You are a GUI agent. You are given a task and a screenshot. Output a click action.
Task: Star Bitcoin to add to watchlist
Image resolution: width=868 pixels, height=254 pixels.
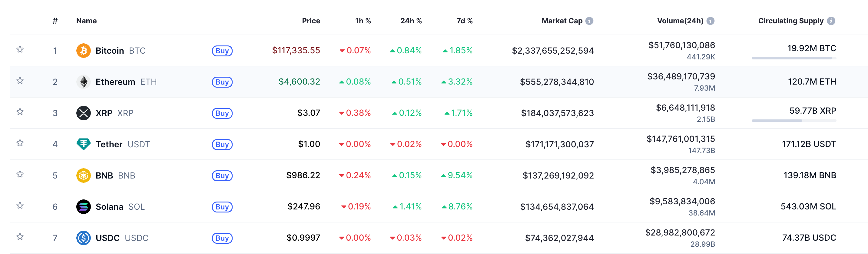click(20, 49)
